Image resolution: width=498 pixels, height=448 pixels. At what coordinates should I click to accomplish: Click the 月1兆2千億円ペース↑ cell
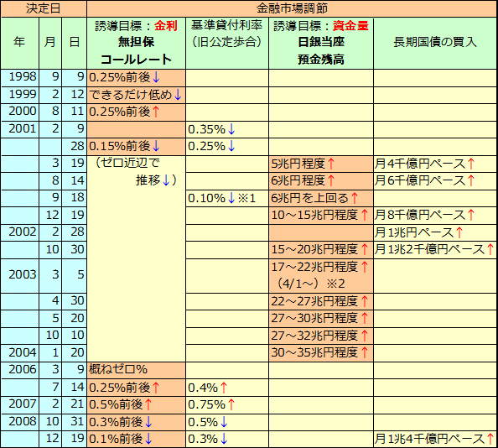click(x=435, y=250)
